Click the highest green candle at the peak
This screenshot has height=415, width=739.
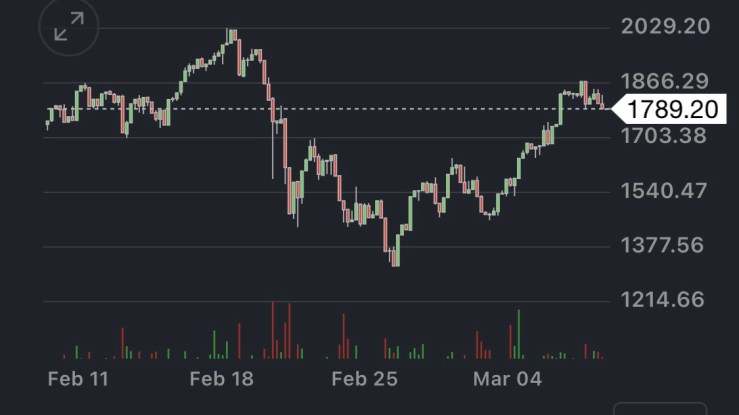(x=232, y=36)
